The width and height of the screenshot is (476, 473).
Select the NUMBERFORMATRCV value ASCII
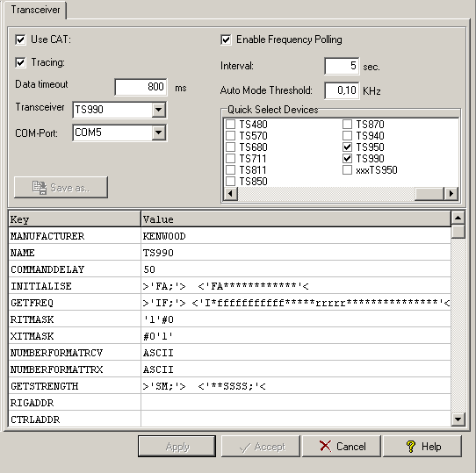click(296, 353)
